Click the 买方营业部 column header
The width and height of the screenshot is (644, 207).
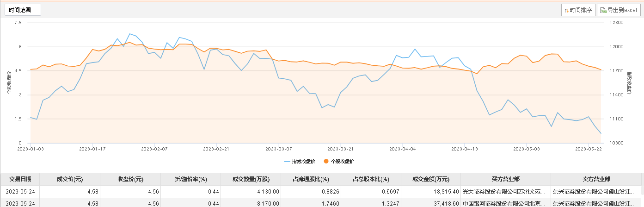[x=506, y=179]
